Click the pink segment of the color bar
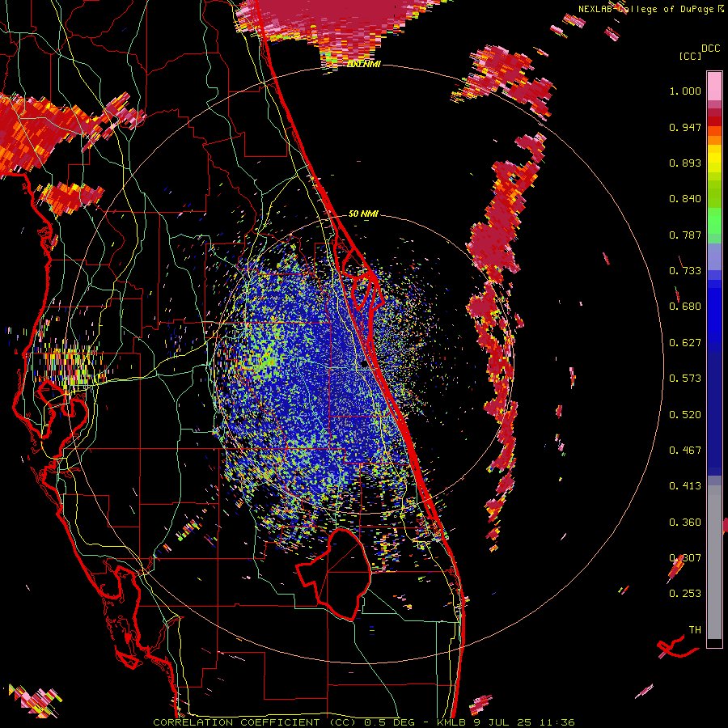 [x=714, y=86]
